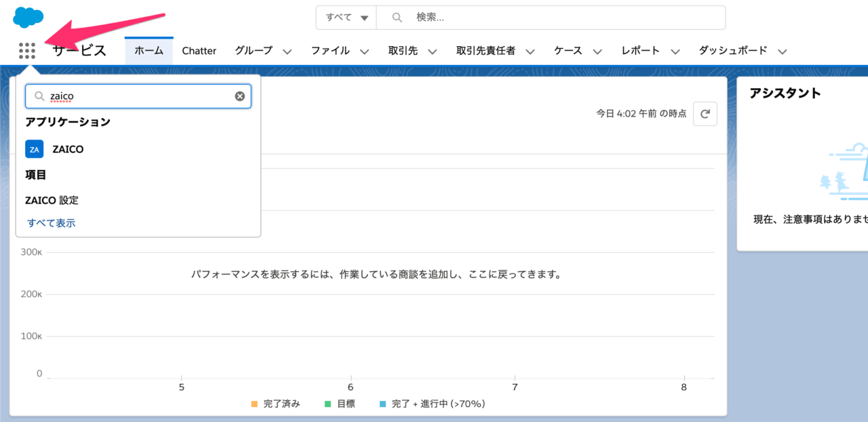The width and height of the screenshot is (868, 422).
Task: Click the 300к axis label
Action: coord(31,253)
